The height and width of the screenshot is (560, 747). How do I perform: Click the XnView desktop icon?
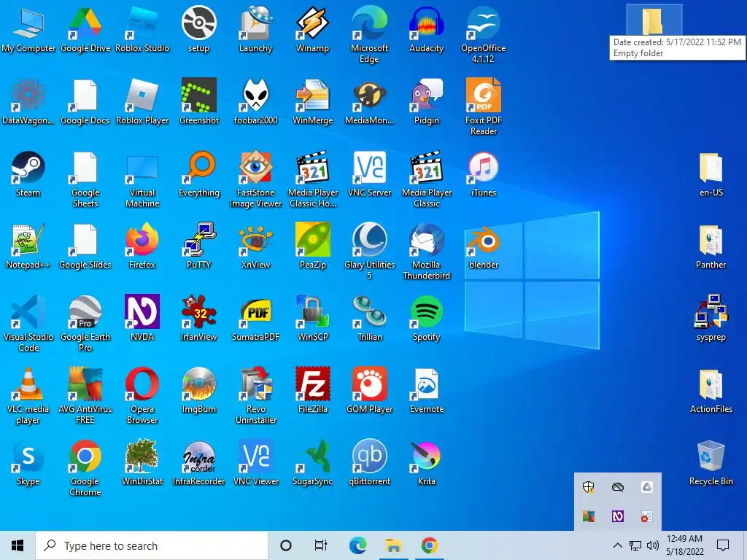tap(256, 246)
